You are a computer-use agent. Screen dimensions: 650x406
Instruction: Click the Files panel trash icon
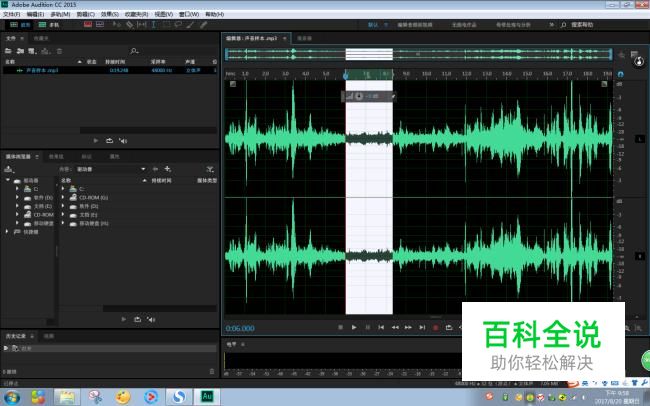coord(59,51)
